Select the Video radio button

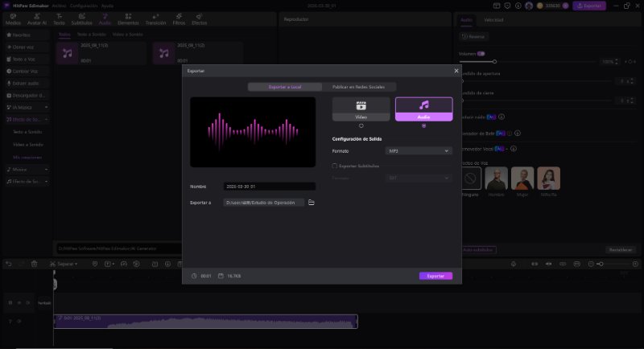coord(361,126)
